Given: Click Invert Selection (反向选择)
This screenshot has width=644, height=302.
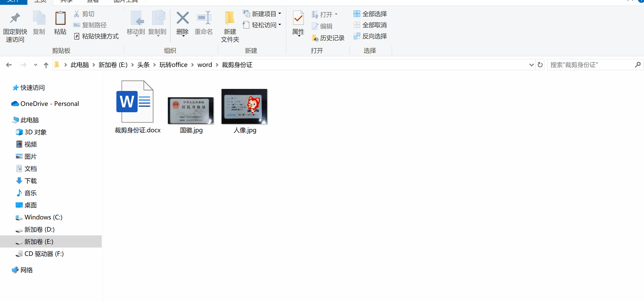Looking at the screenshot, I should point(370,36).
